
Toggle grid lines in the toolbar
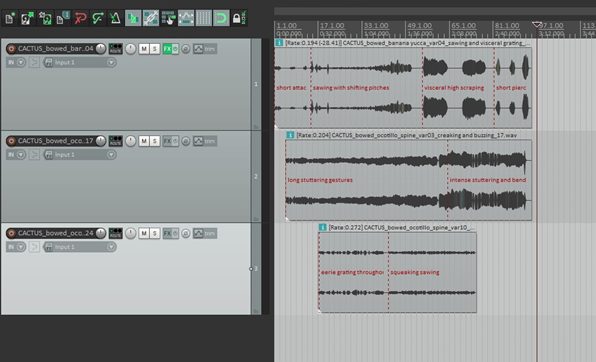point(204,18)
